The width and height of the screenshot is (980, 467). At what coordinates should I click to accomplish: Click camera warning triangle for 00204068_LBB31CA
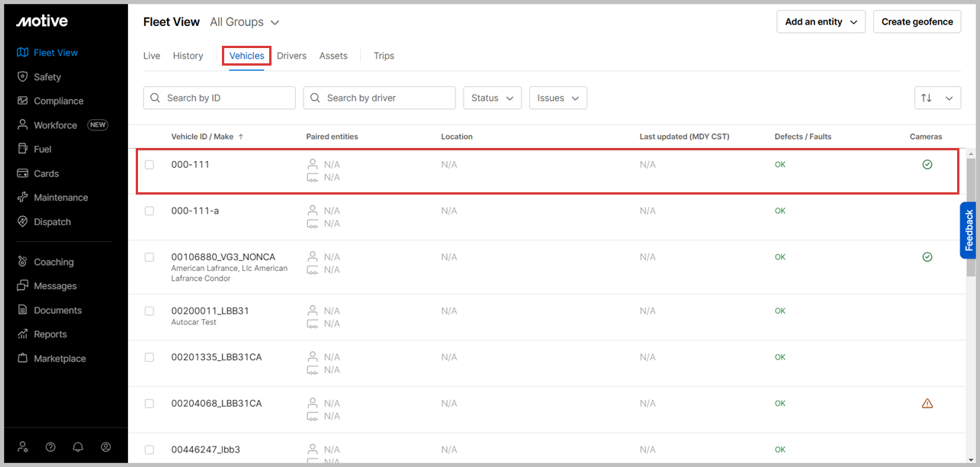coord(927,404)
